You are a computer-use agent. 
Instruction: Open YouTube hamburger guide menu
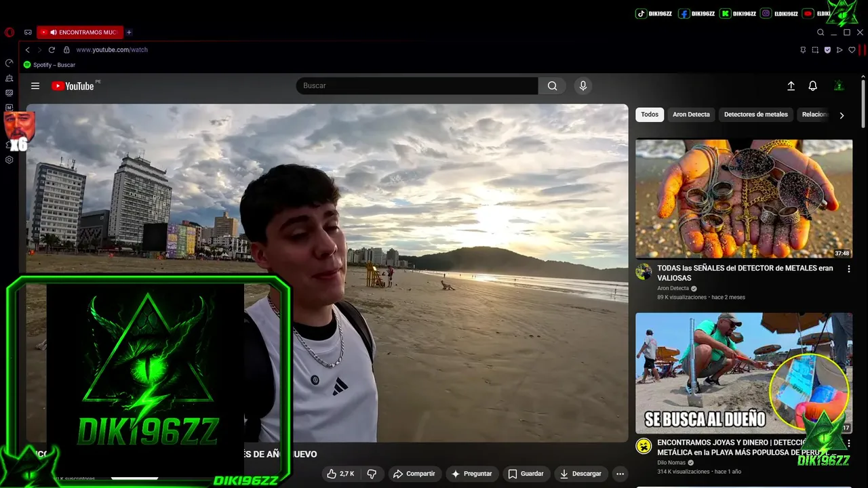pos(35,86)
